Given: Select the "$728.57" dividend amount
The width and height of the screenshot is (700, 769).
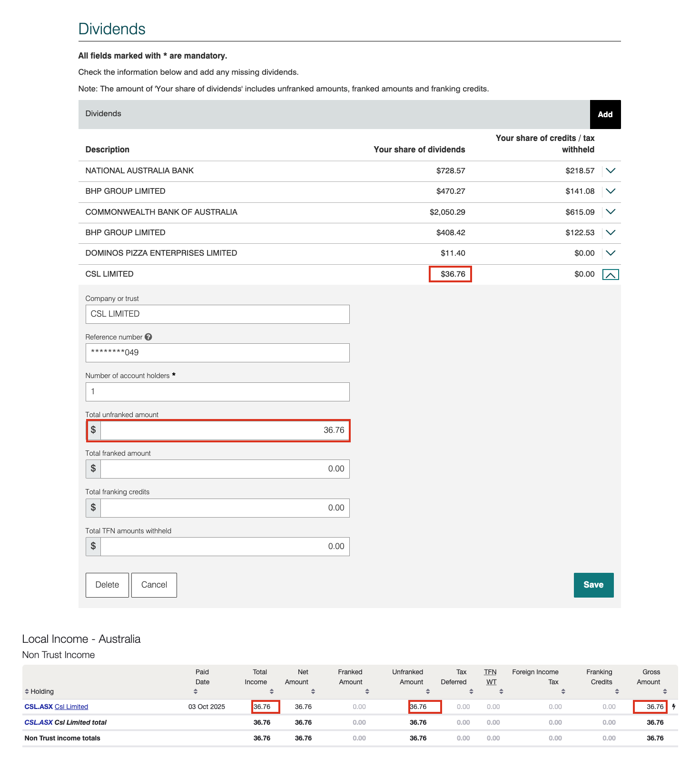Looking at the screenshot, I should tap(451, 170).
